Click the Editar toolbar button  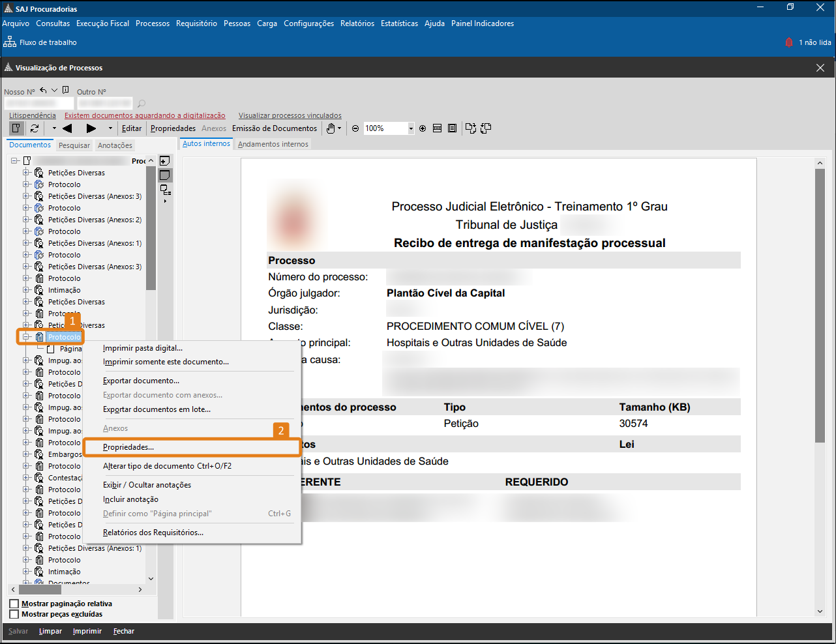(x=132, y=128)
